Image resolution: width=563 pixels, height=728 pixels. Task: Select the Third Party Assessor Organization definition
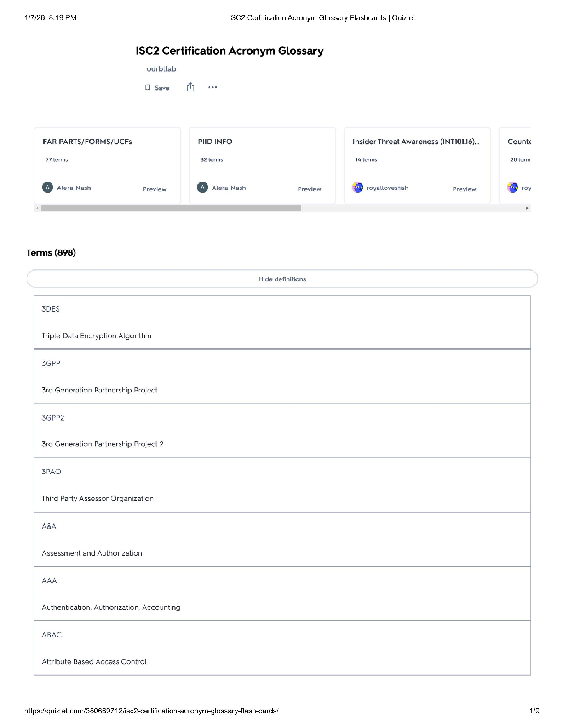click(98, 499)
